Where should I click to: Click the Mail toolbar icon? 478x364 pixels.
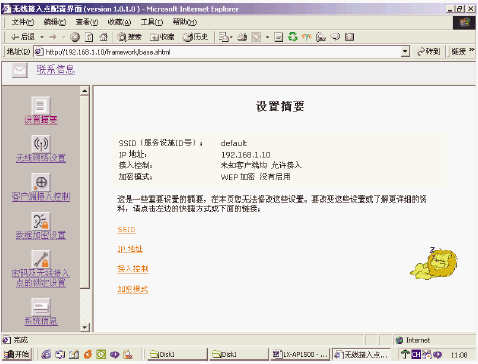click(x=224, y=37)
